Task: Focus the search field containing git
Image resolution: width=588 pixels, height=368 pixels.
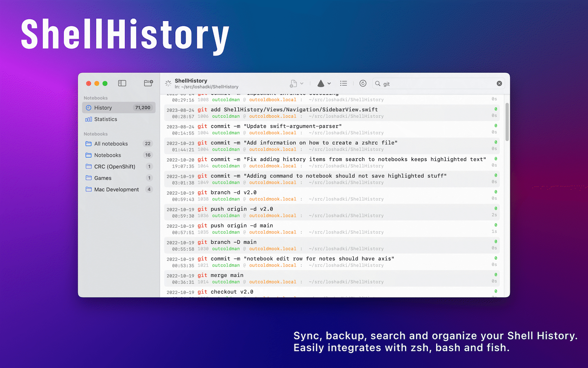Action: point(439,83)
